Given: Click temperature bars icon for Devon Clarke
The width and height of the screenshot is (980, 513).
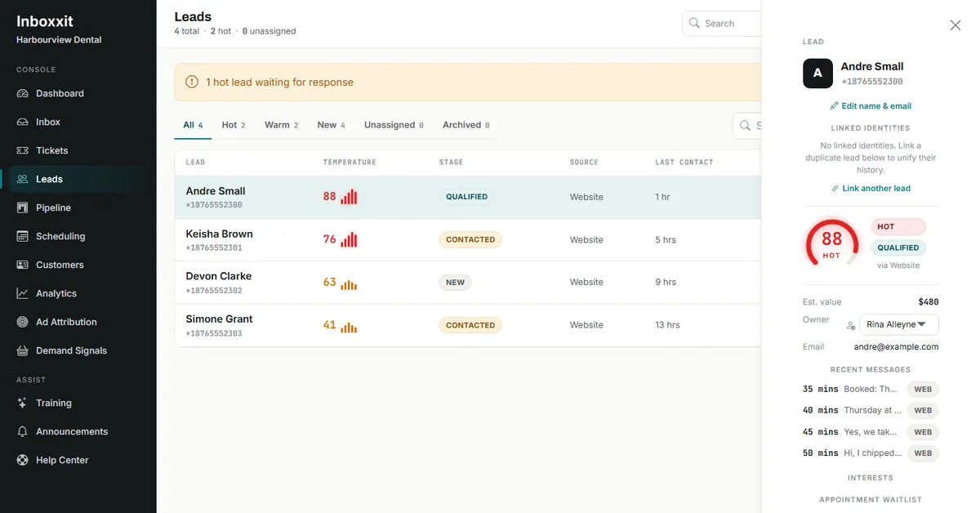Looking at the screenshot, I should (x=349, y=284).
